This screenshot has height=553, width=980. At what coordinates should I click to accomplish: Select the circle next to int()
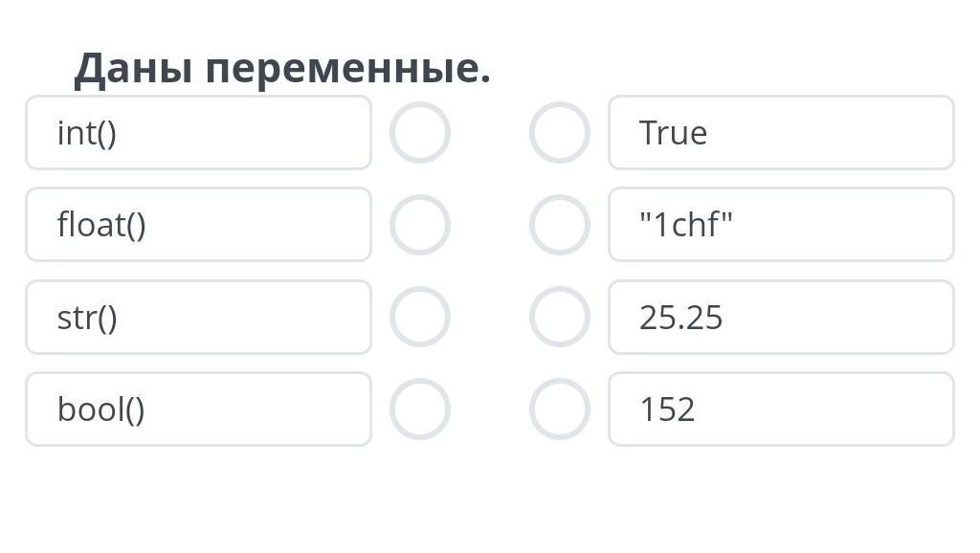click(x=419, y=133)
